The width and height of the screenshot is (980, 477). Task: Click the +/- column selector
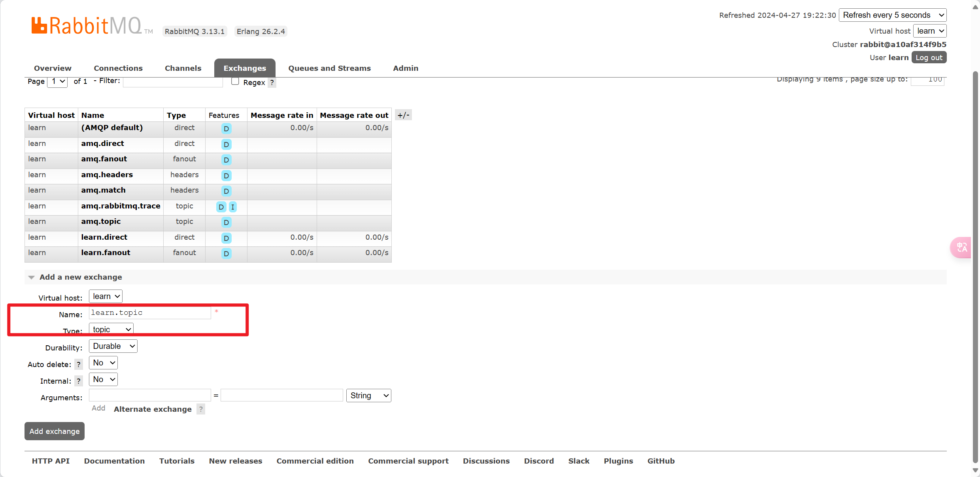coord(403,115)
